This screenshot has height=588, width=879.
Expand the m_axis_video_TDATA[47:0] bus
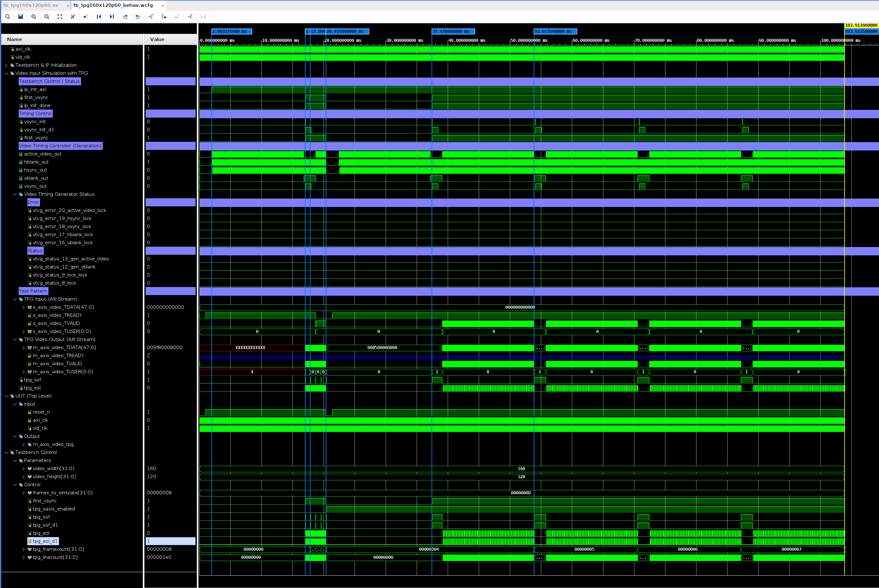point(24,348)
